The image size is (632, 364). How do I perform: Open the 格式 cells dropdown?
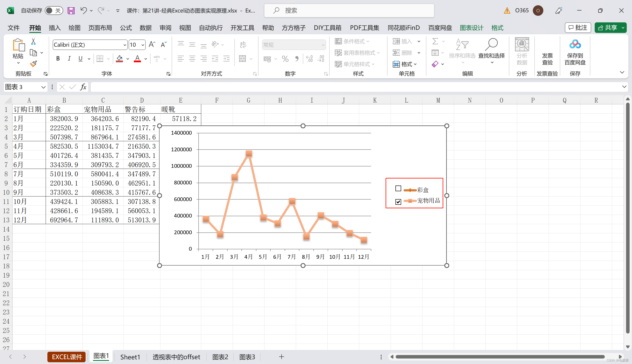point(405,64)
